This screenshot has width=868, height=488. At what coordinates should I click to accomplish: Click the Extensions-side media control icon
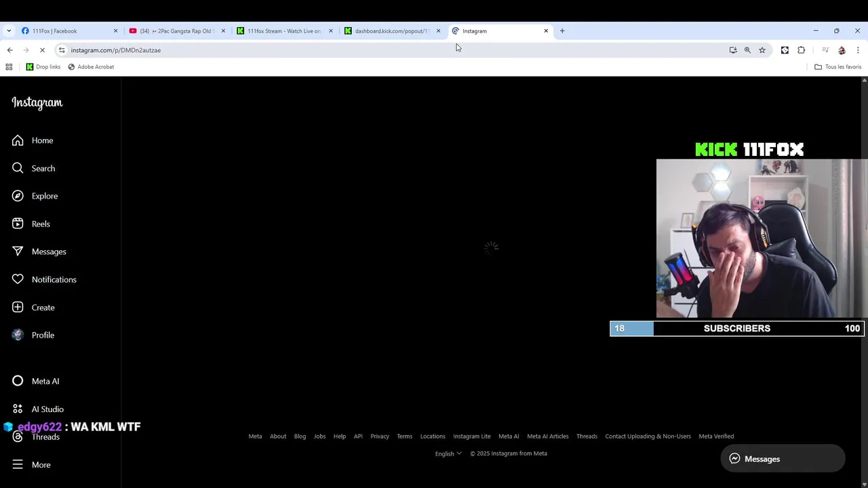pyautogui.click(x=825, y=50)
